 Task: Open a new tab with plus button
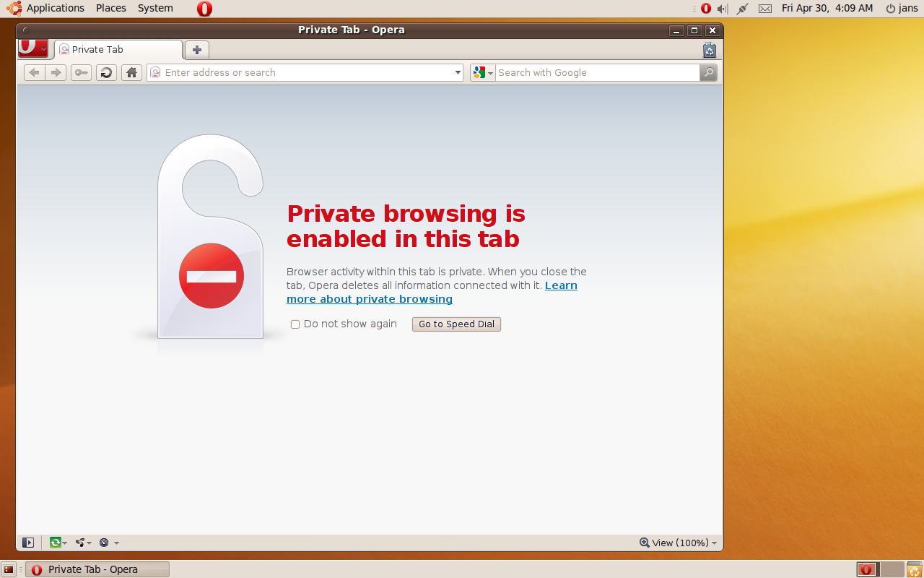tap(197, 50)
